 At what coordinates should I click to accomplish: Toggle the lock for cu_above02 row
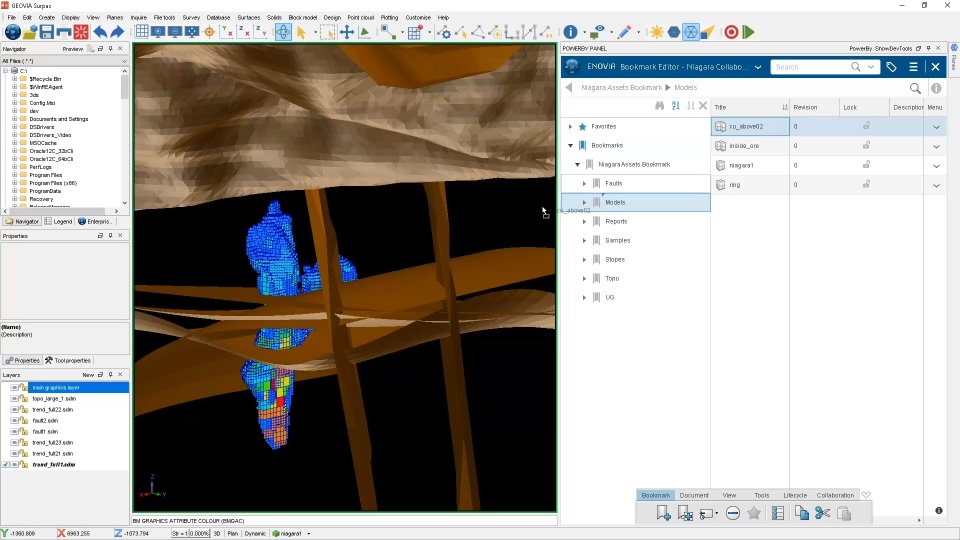[866, 126]
